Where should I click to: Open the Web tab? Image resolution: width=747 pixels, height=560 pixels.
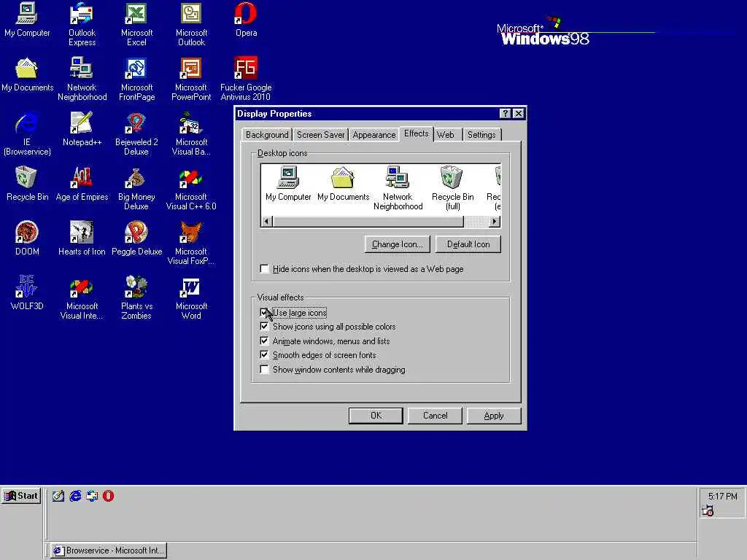coord(446,135)
